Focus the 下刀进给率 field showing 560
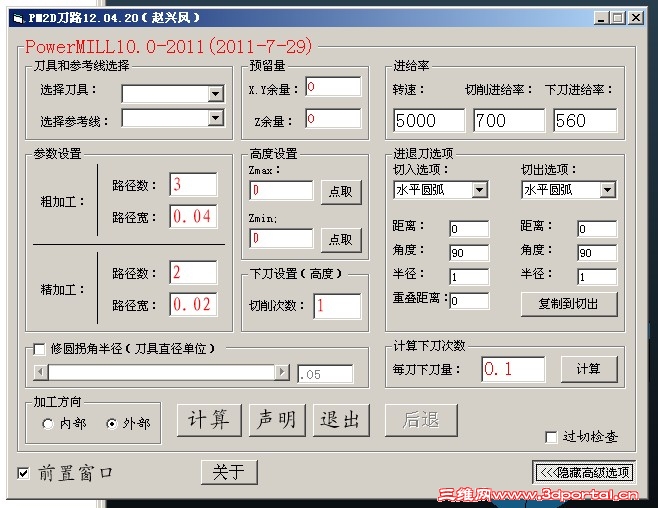 click(x=585, y=120)
